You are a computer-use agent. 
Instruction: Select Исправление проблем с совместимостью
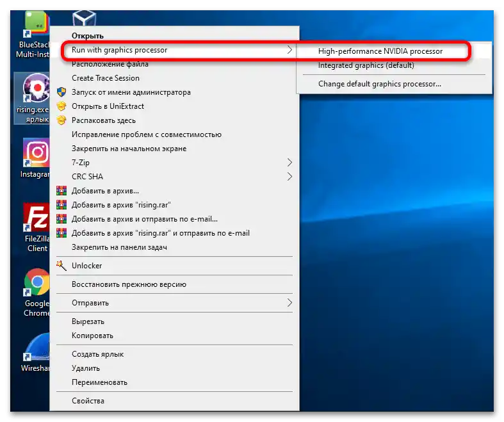(175, 134)
